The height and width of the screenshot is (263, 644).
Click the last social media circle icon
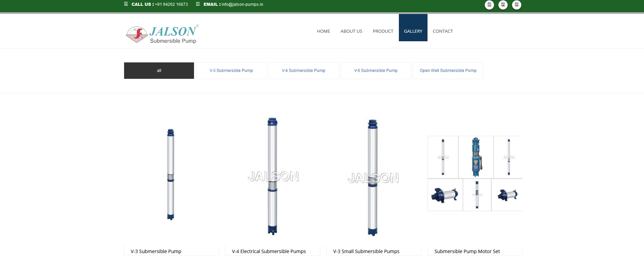pyautogui.click(x=516, y=5)
